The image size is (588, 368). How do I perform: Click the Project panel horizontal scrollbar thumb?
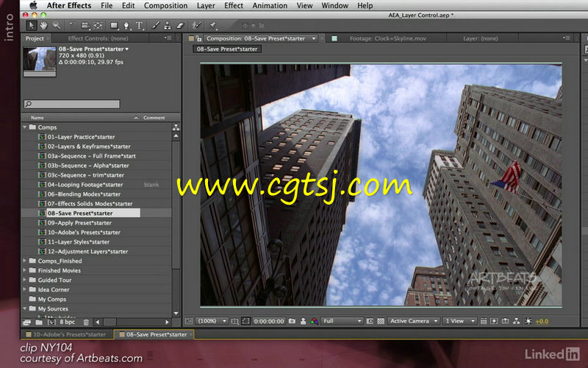(x=110, y=322)
